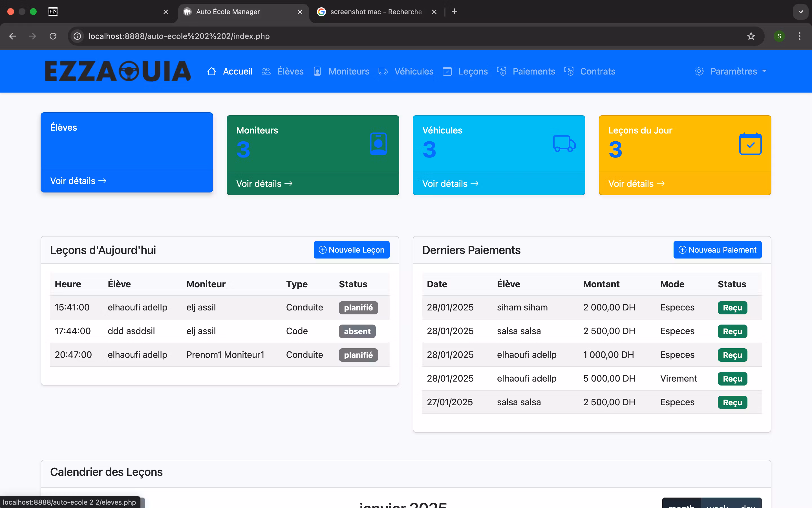Viewport: 812px width, 508px height.
Task: Click the calendar check icon on Leçons du Jour card
Action: [x=750, y=144]
